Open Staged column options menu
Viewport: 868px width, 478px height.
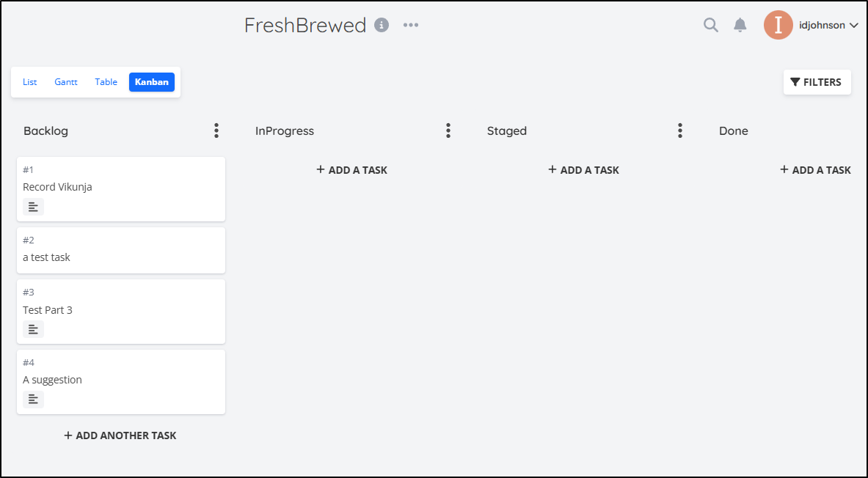tap(679, 130)
